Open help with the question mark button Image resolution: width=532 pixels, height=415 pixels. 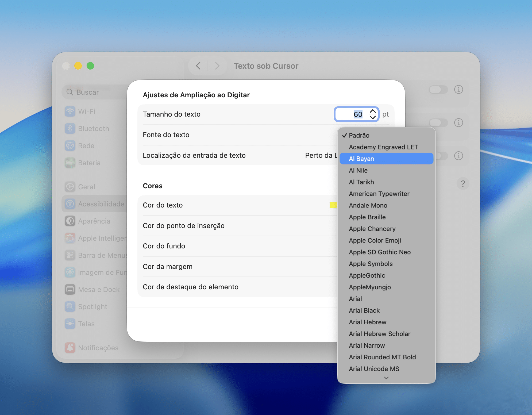click(463, 184)
